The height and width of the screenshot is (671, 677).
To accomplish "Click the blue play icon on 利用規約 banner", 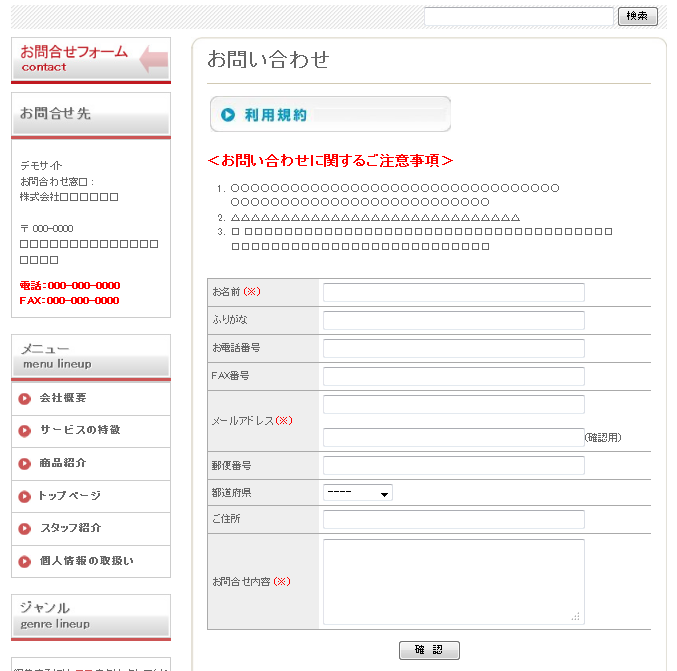I will (227, 115).
